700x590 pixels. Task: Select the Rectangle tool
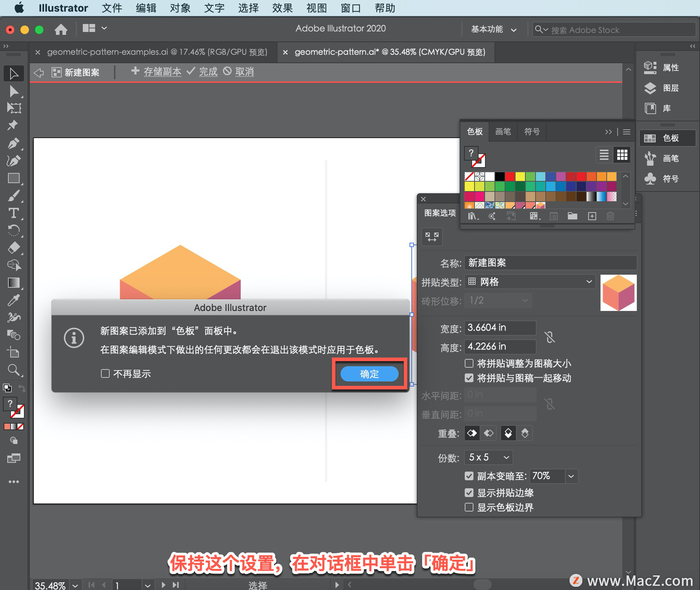point(14,178)
